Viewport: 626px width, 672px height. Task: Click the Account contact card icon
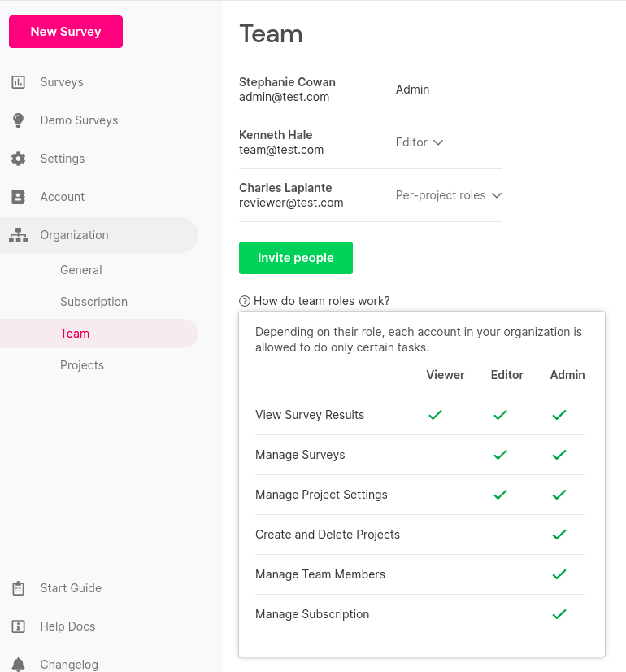[x=18, y=197]
